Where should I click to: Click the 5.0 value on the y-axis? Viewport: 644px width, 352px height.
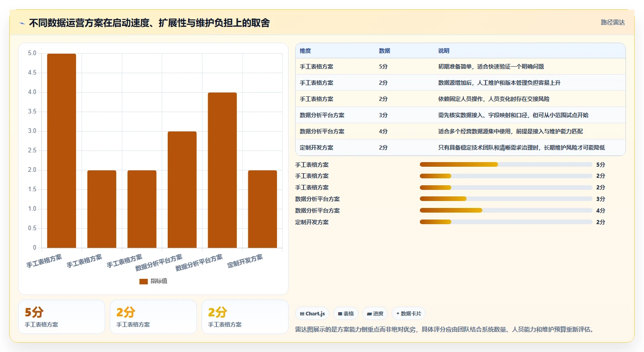32,53
